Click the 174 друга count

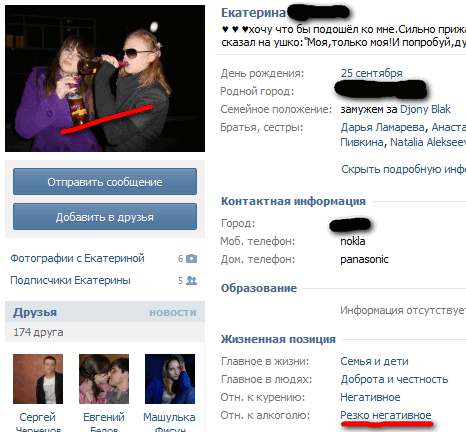click(x=38, y=332)
